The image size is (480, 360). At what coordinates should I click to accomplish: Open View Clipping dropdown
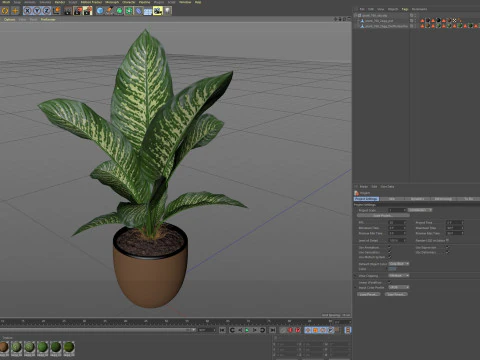click(399, 275)
